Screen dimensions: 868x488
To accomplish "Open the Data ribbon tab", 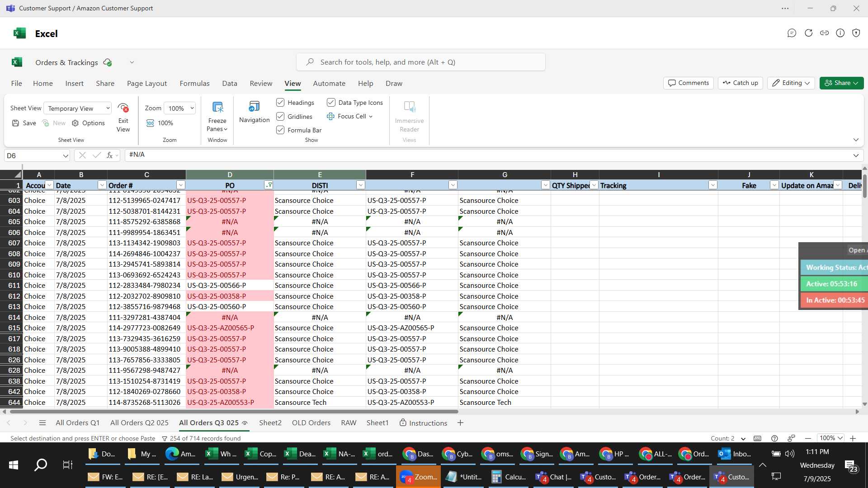I will click(230, 84).
